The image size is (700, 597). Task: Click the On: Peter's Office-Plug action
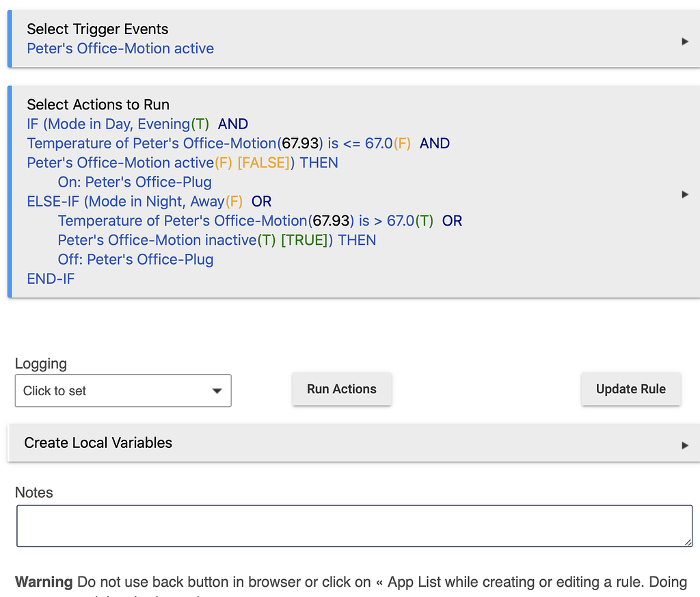(135, 183)
